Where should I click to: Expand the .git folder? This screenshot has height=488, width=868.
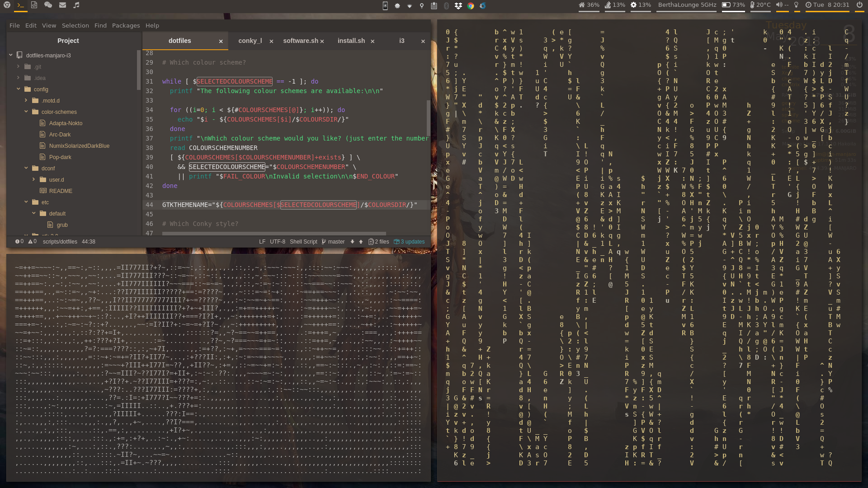coord(18,66)
